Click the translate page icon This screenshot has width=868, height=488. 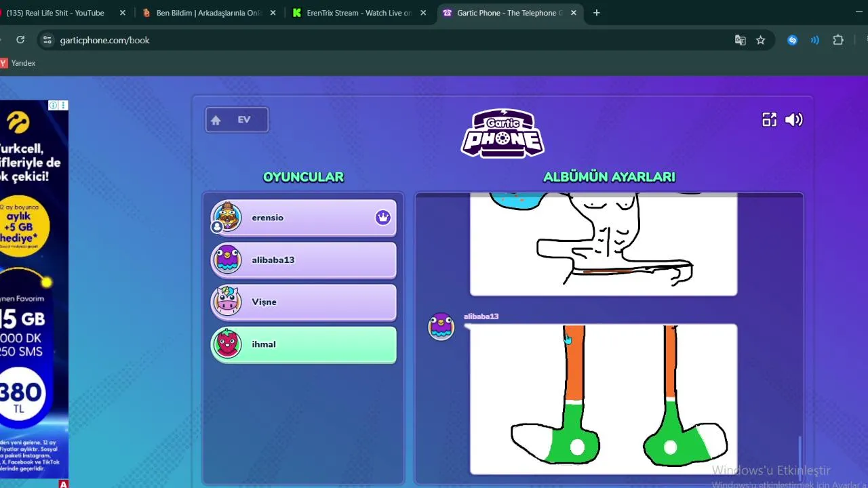(741, 40)
